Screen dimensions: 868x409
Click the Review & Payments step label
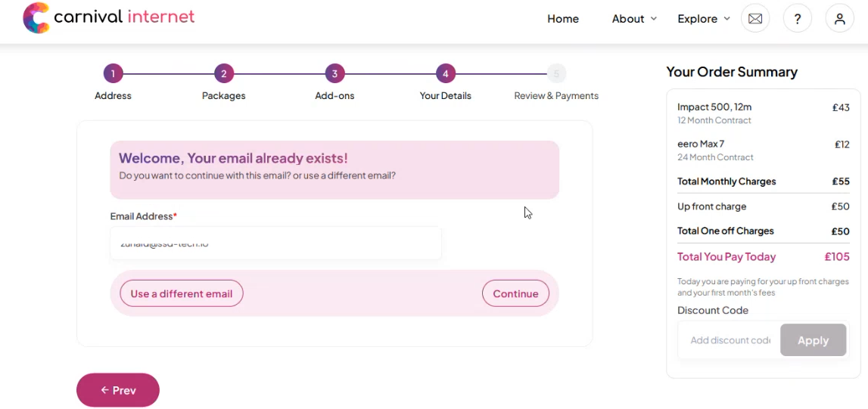556,95
